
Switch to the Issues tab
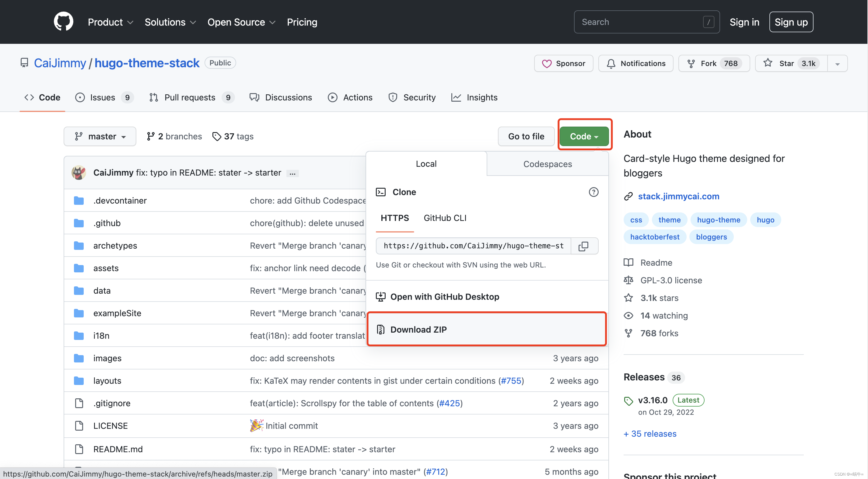click(x=104, y=98)
